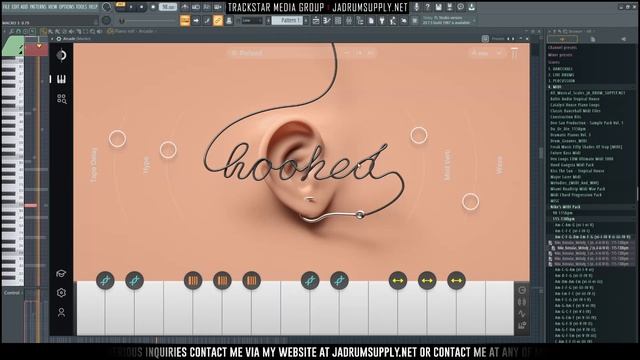
Task: Click third yellow arrow modifier key
Action: click(x=456, y=280)
